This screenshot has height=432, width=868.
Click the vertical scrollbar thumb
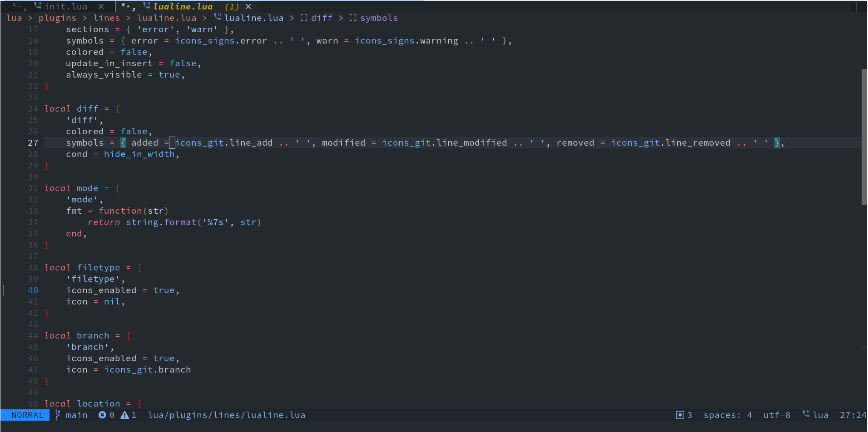click(864, 136)
